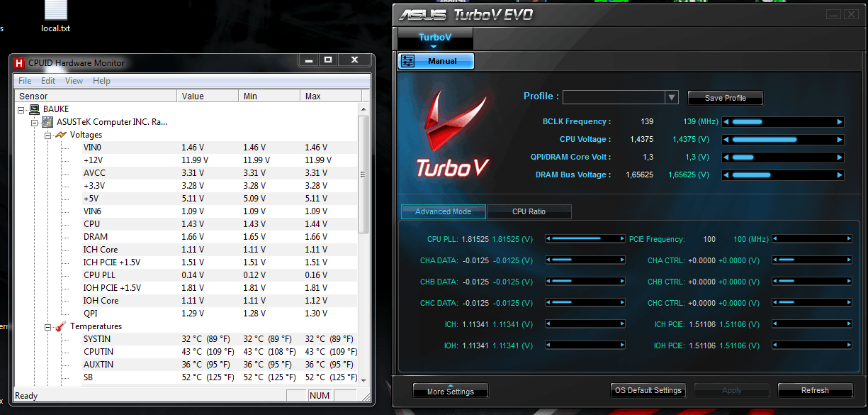Increase DRAM Bus Voltage with right arrow
The height and width of the screenshot is (415, 868).
[x=840, y=175]
